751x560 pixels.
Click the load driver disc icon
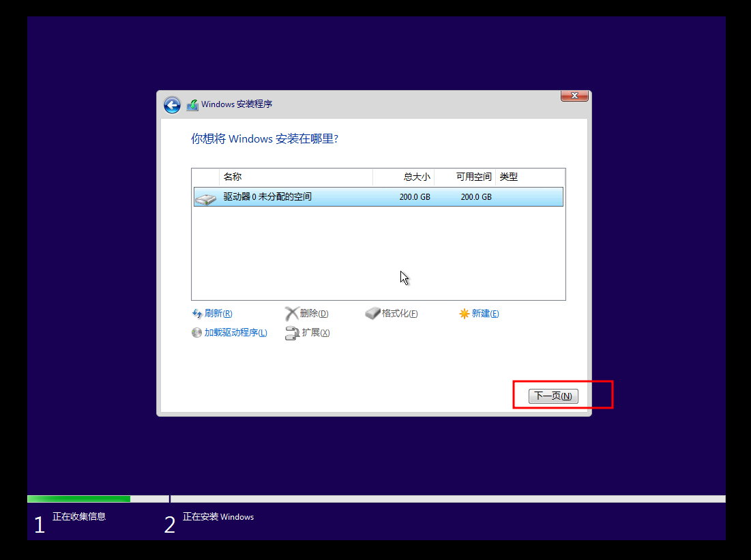[196, 332]
